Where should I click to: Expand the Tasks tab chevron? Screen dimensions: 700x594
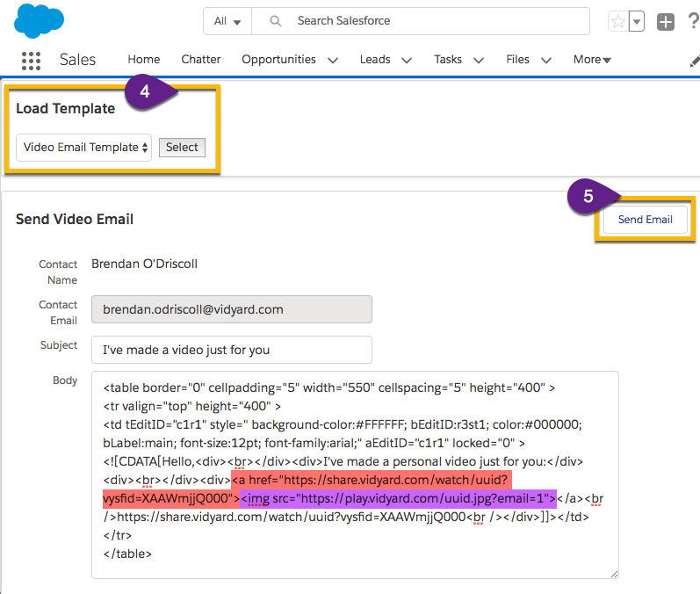point(479,61)
